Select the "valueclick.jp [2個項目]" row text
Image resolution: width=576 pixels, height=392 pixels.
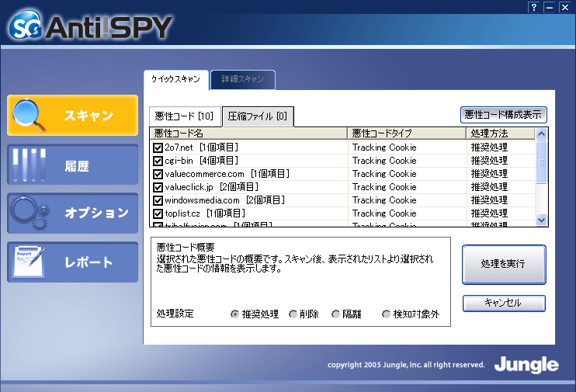coord(212,187)
